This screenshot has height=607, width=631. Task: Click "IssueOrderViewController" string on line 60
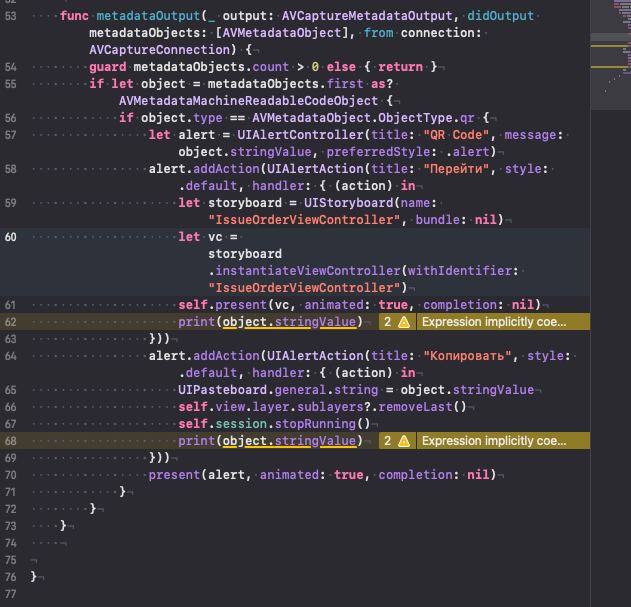[304, 288]
